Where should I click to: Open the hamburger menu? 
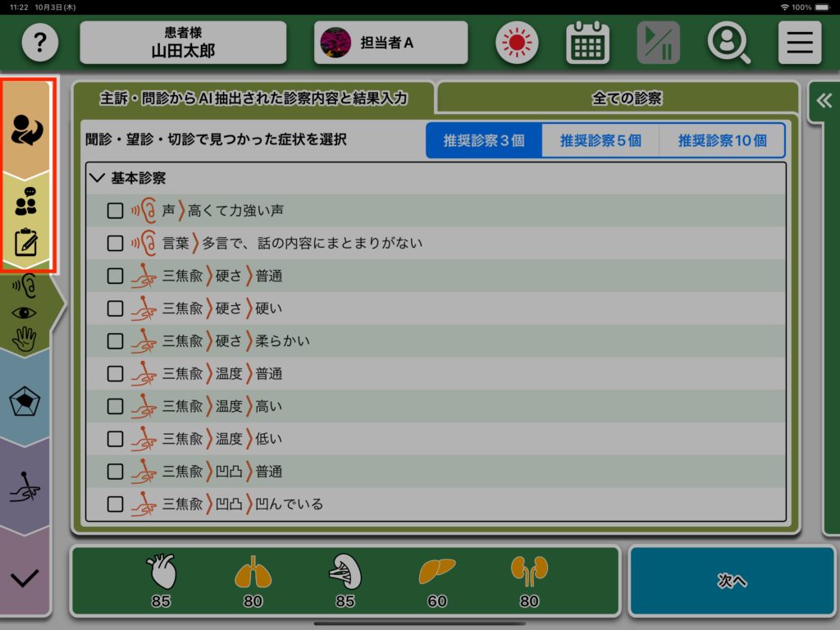pyautogui.click(x=799, y=43)
